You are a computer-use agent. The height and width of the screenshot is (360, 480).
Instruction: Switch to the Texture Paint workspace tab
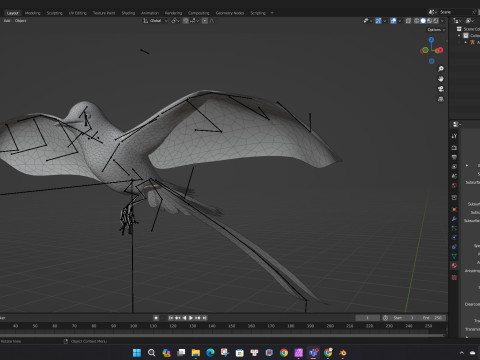click(104, 13)
